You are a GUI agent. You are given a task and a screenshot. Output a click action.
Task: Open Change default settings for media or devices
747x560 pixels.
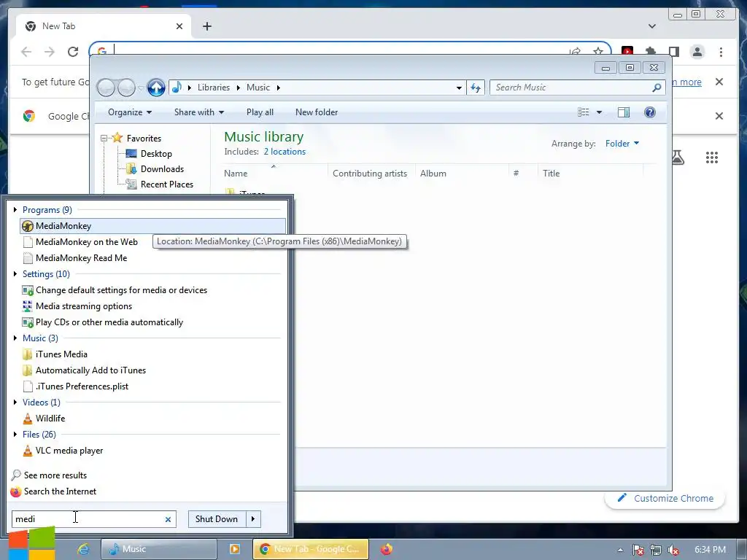(115, 290)
